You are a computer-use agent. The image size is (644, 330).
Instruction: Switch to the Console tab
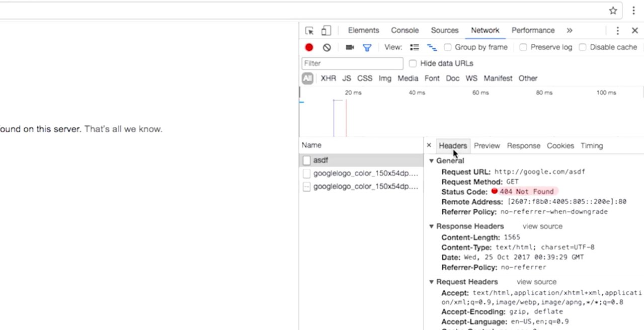[405, 30]
